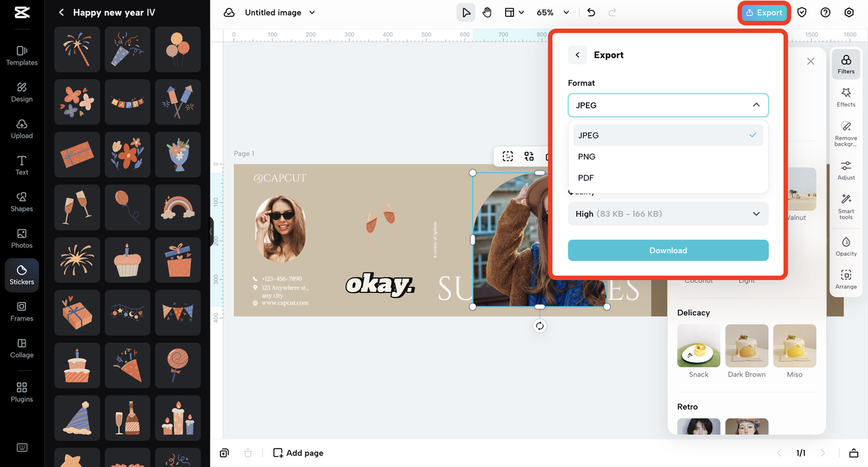Open the 65% zoom dropdown
The height and width of the screenshot is (467, 868).
click(x=553, y=12)
